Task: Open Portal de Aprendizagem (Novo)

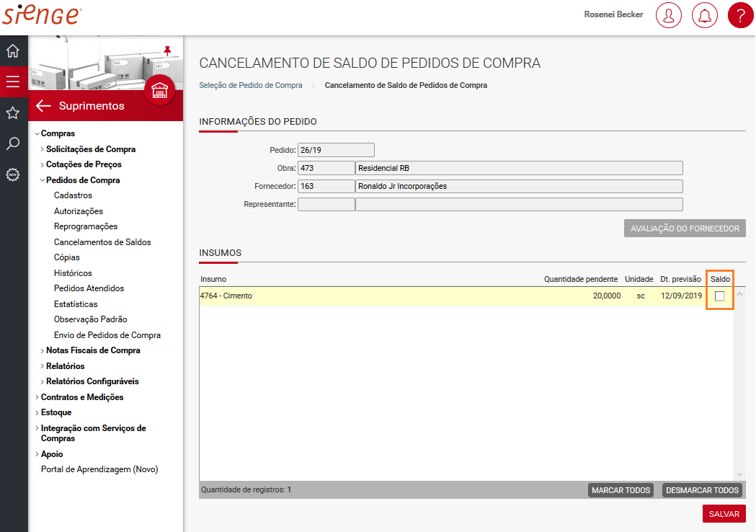Action: coord(99,469)
